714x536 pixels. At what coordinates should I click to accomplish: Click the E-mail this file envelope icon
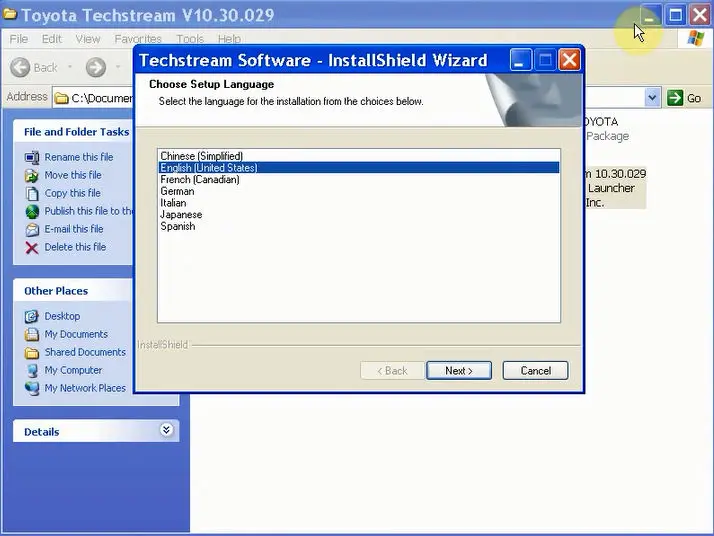click(32, 230)
